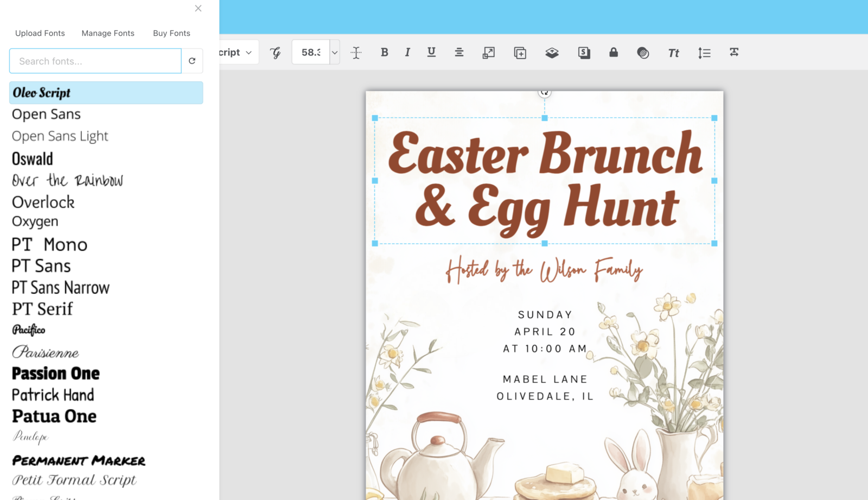Toggle italic text style
This screenshot has width=868, height=500.
(407, 52)
